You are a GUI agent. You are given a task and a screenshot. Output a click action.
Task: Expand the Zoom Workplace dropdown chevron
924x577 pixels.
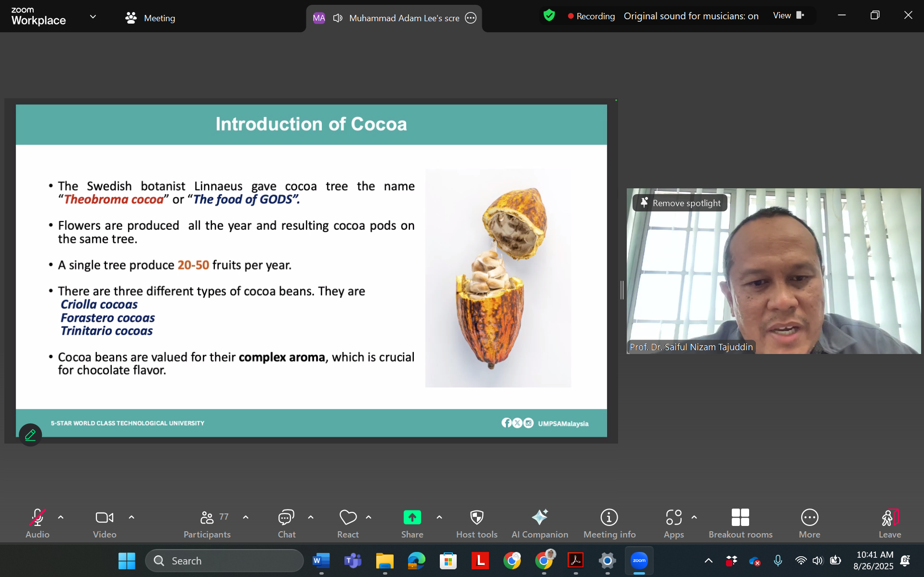click(x=93, y=17)
